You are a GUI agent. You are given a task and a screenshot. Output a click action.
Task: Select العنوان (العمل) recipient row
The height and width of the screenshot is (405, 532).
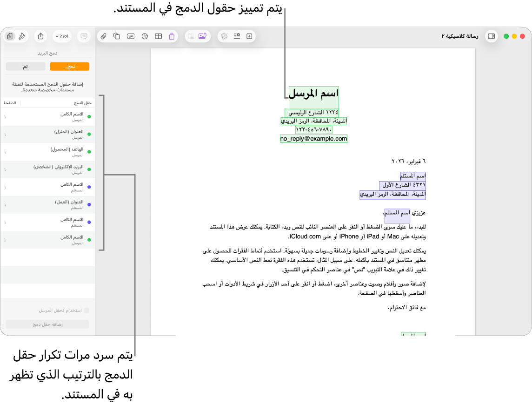point(47,204)
